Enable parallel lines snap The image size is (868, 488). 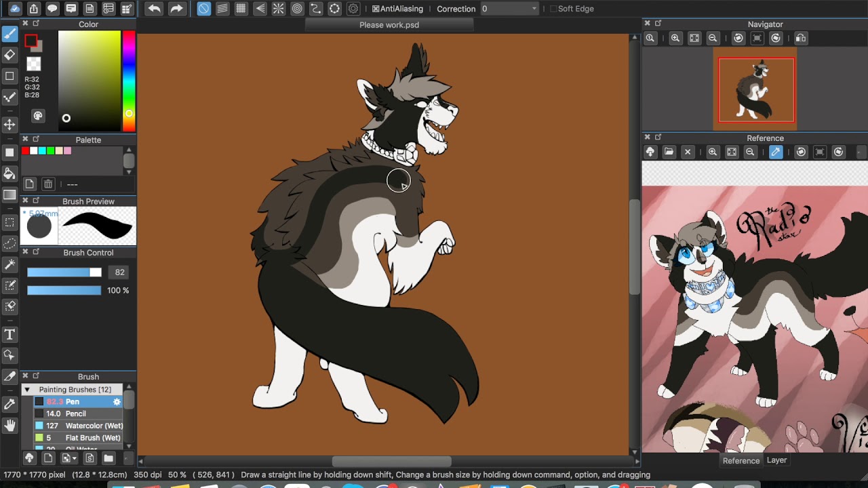tap(222, 9)
